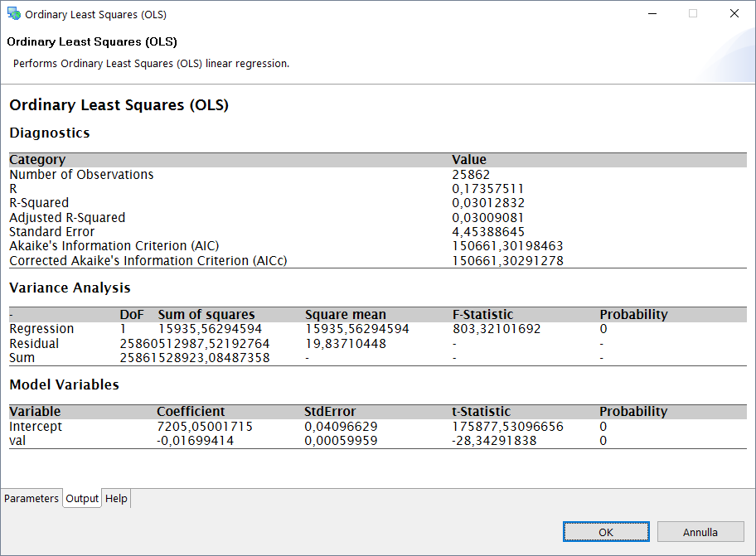
Task: Click the Model Variables section heading
Action: pos(64,384)
